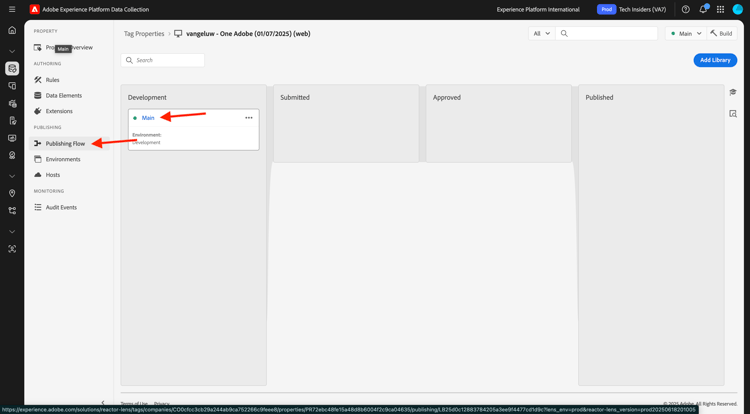
Task: Collapse the sidebar with bottom chevron
Action: 103,403
